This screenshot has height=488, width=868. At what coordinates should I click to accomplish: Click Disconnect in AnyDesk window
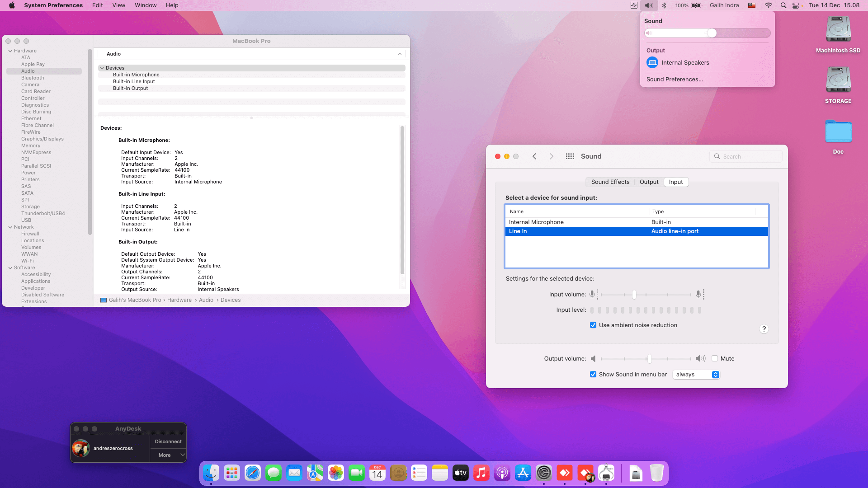coord(168,441)
